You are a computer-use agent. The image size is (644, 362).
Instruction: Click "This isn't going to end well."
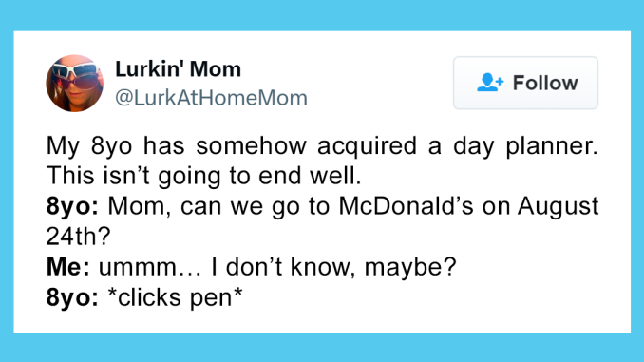click(203, 176)
